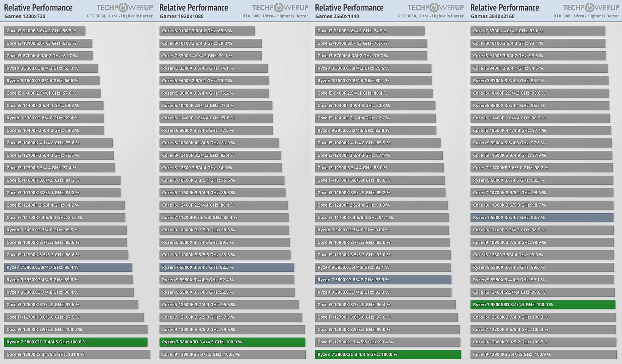Click the 'Core i9-12900KS 3.4/5.5 GHz: 101.9 %' bar
The image size is (622, 364).
[77, 355]
